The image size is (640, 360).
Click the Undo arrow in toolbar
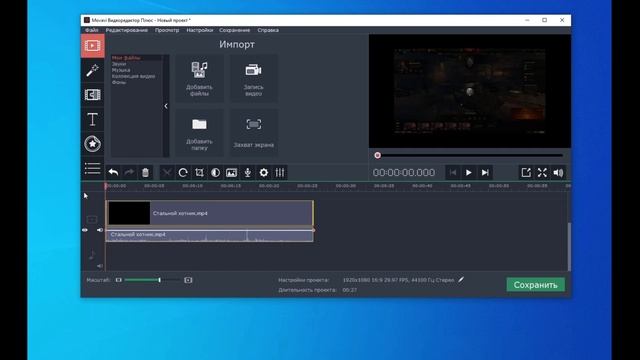[113, 173]
